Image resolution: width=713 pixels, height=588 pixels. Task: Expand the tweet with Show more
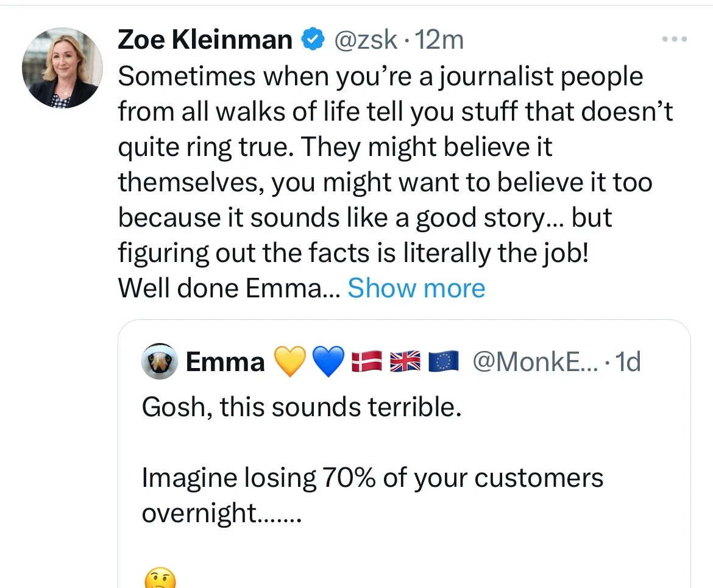pyautogui.click(x=416, y=288)
